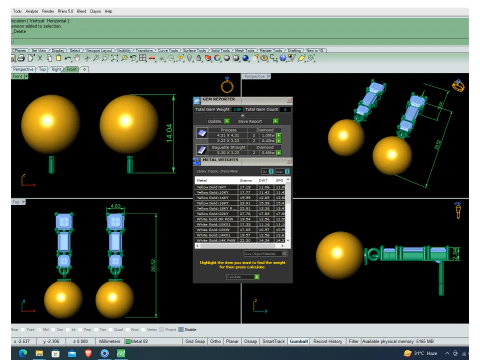The image size is (480, 360).
Task: Toggle the Knot osnap checkbox
Action: coord(127,330)
